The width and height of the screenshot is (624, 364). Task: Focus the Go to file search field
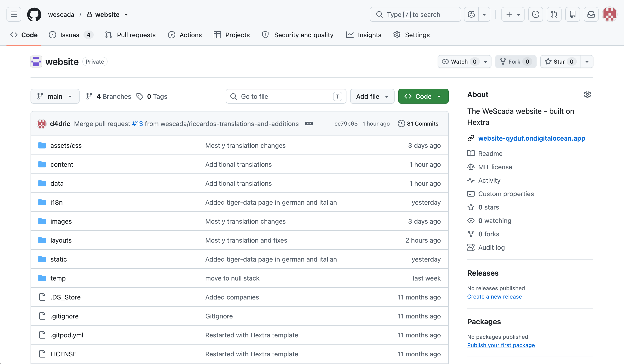[x=286, y=96]
